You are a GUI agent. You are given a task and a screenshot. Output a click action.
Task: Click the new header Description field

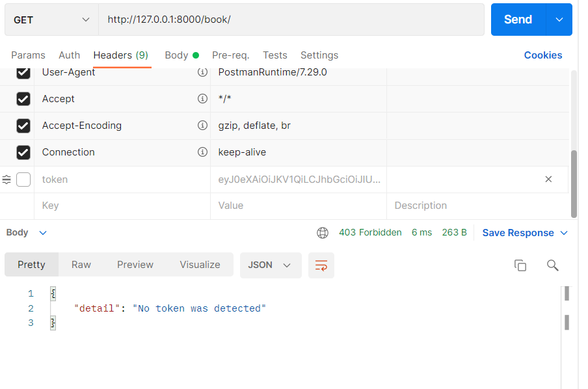tap(477, 206)
